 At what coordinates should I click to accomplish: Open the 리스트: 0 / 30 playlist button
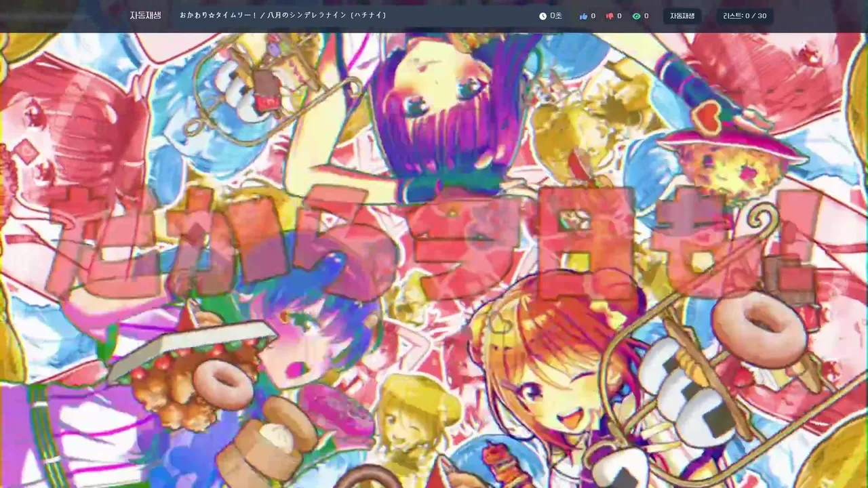click(745, 16)
